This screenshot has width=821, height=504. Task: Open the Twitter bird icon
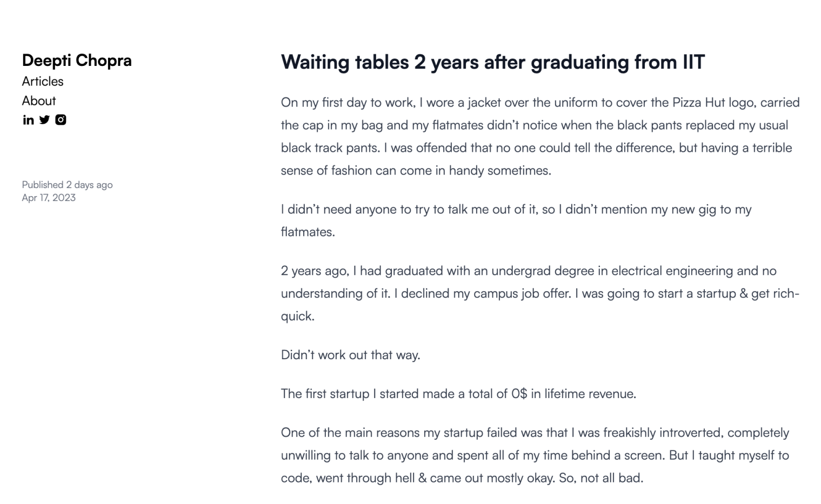coord(44,120)
